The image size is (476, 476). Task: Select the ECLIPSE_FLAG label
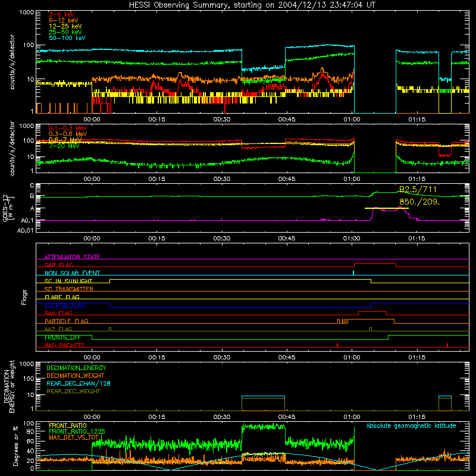65,305
